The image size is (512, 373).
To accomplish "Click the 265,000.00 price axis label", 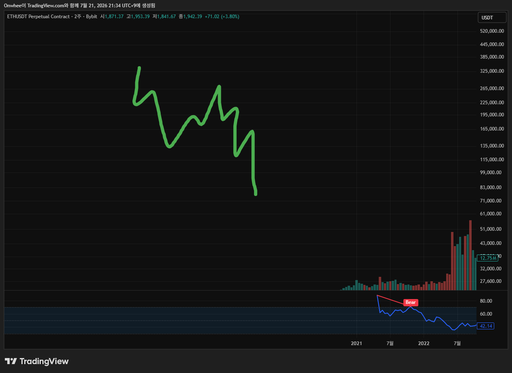I will [492, 88].
